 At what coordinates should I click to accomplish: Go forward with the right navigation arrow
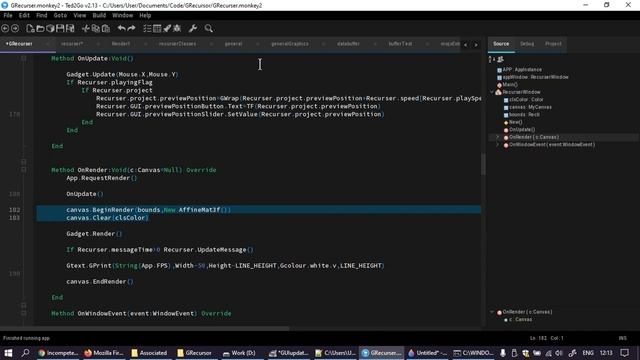(15, 28)
